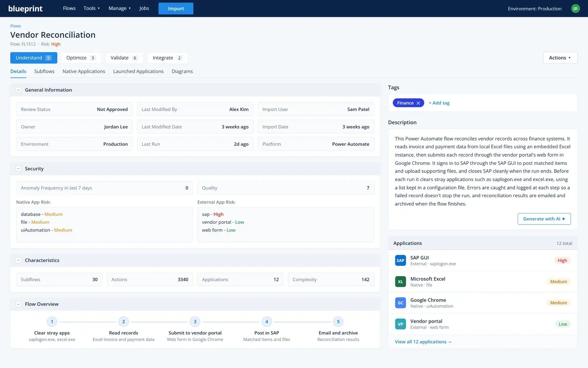Select step 2 Read records circle
Screen dimensions: 588x368
click(123, 322)
